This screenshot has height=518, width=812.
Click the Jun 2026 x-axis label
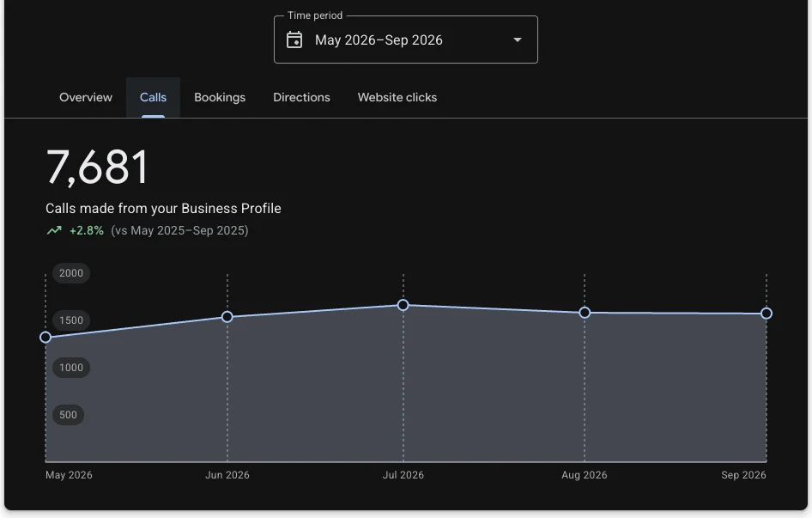point(227,475)
